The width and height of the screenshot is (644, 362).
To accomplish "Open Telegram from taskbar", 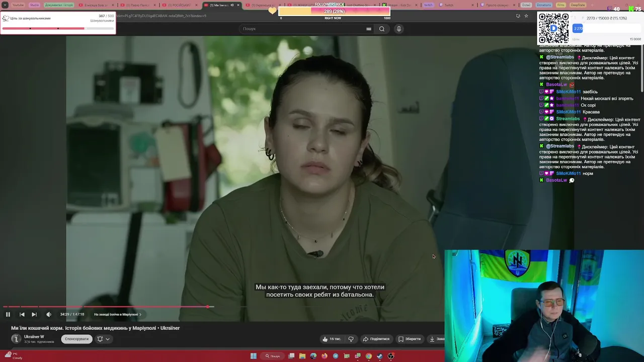I will (x=336, y=356).
